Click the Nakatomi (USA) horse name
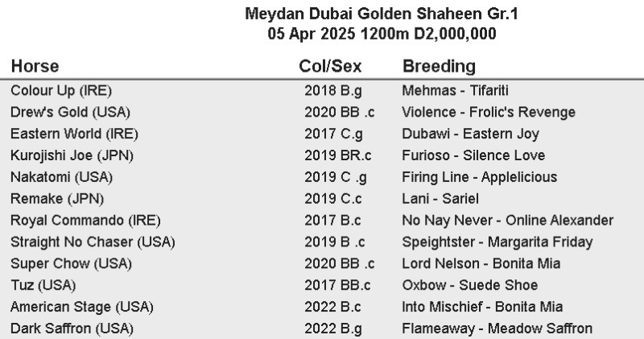The width and height of the screenshot is (644, 339). (62, 177)
